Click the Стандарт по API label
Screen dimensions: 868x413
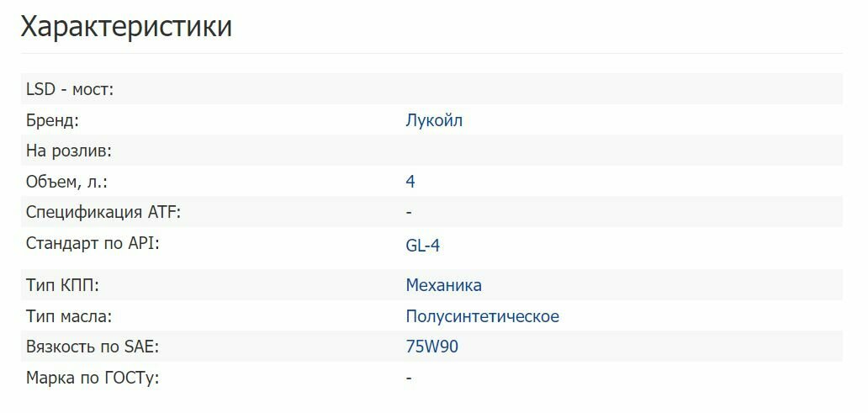(93, 243)
